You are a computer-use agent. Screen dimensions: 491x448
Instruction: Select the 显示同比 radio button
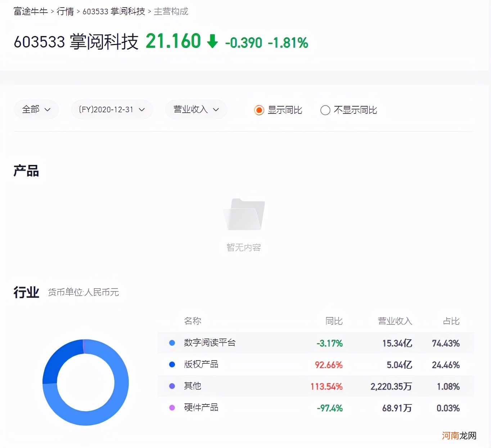(259, 110)
